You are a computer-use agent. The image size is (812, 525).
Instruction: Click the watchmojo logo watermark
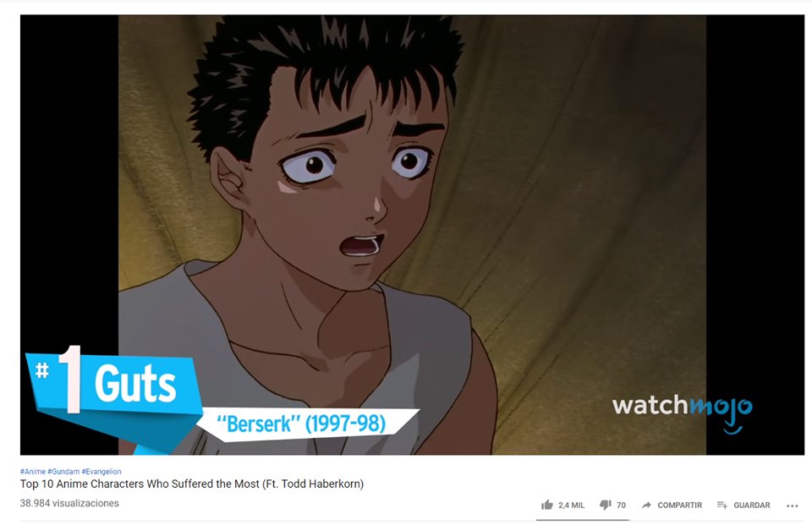tap(682, 412)
